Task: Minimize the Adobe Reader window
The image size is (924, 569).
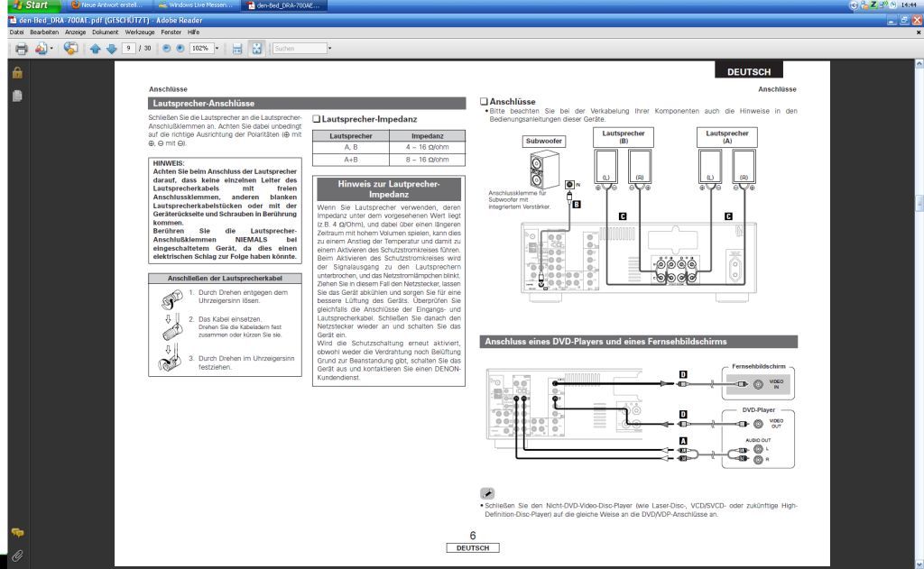Action: point(892,20)
